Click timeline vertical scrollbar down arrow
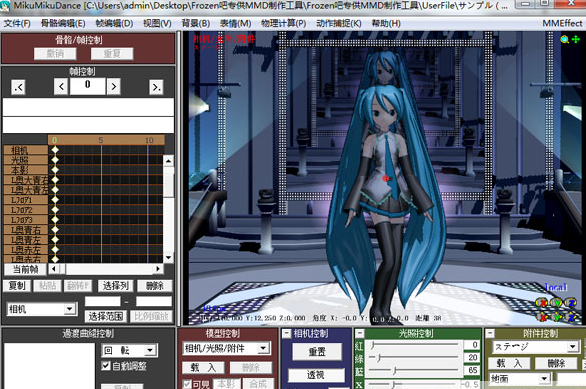 (168, 257)
